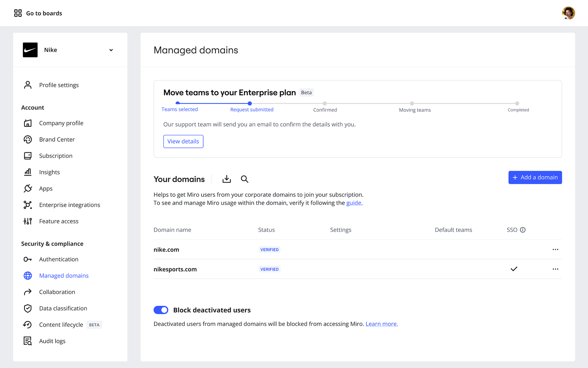Open more options for nike.com
This screenshot has width=588, height=368.
pyautogui.click(x=555, y=250)
